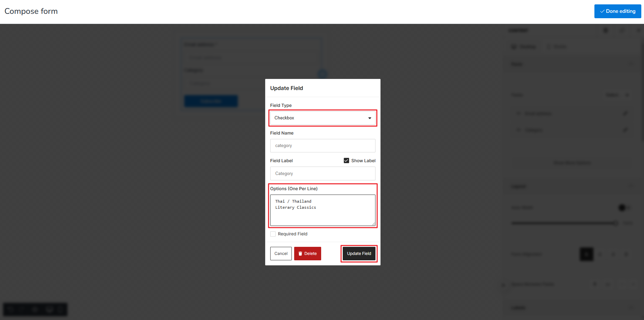This screenshot has height=320, width=644.
Task: Click the Field Name input containing category
Action: point(323,145)
